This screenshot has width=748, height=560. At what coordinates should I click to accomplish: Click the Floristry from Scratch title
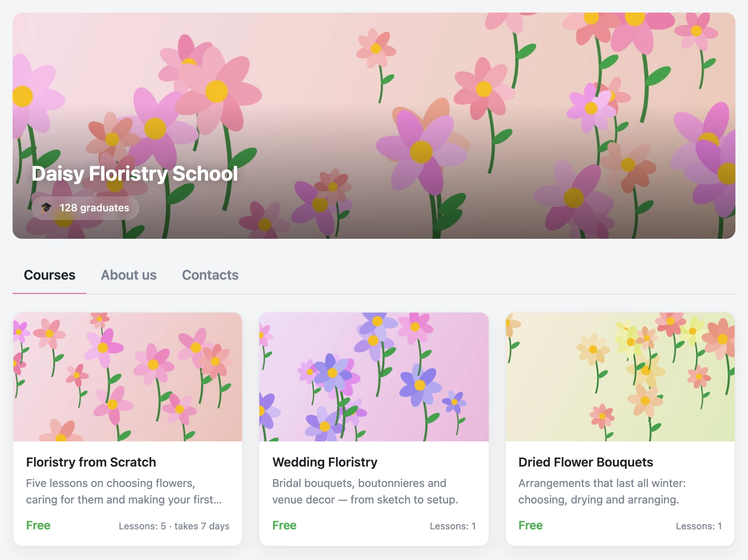click(91, 462)
